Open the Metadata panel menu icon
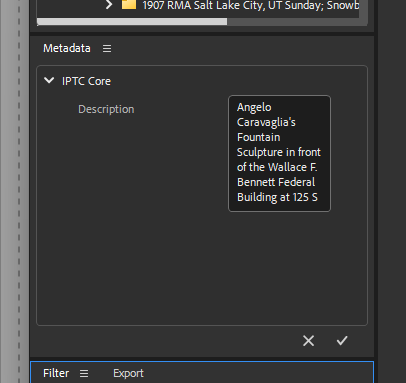Viewport: 406px width, 383px height. click(107, 49)
